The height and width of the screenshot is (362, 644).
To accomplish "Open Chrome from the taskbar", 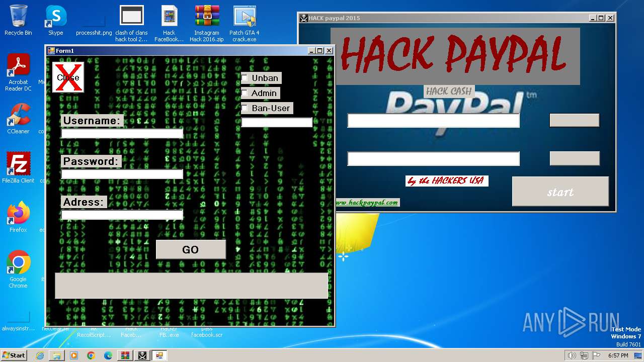I will click(x=91, y=355).
